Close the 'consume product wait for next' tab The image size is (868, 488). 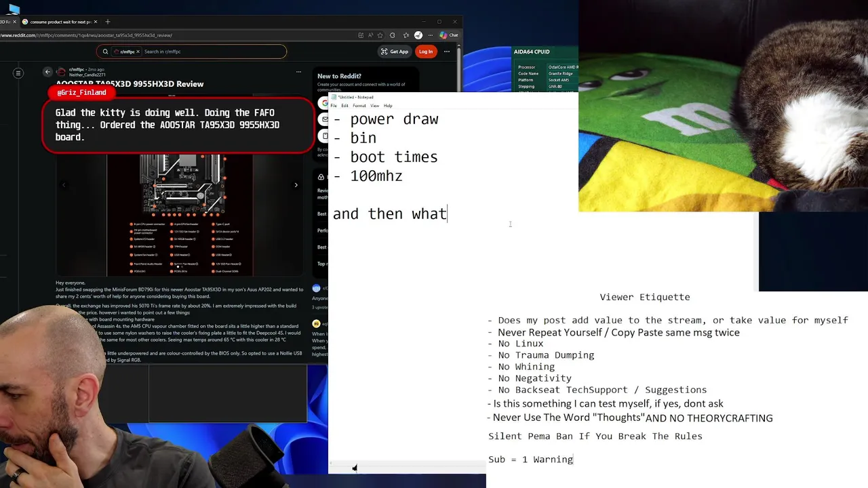tap(96, 22)
